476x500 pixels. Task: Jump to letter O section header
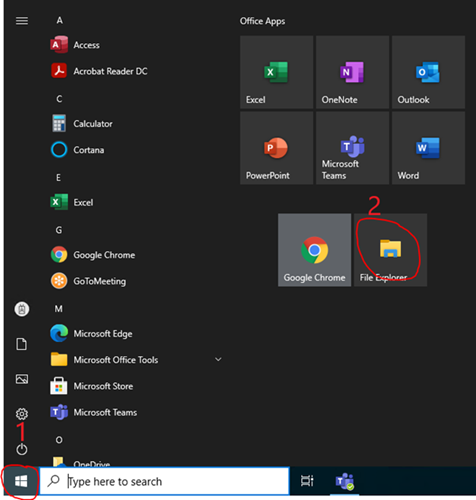[x=59, y=440]
